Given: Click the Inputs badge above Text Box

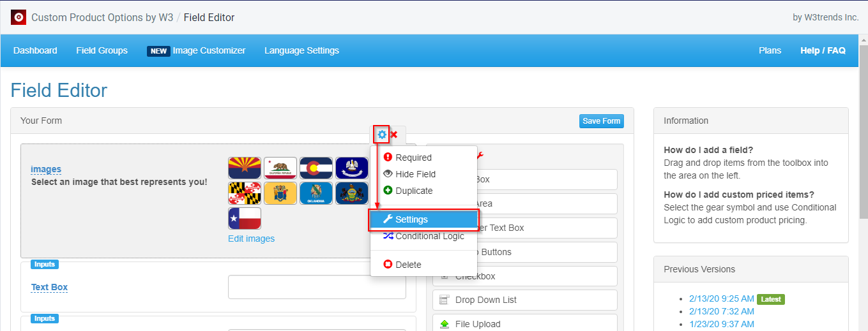Looking at the screenshot, I should (45, 264).
